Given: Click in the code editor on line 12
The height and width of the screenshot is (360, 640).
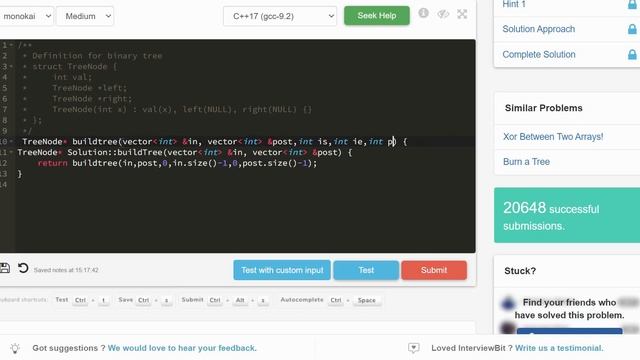Looking at the screenshot, I should (x=245, y=163).
